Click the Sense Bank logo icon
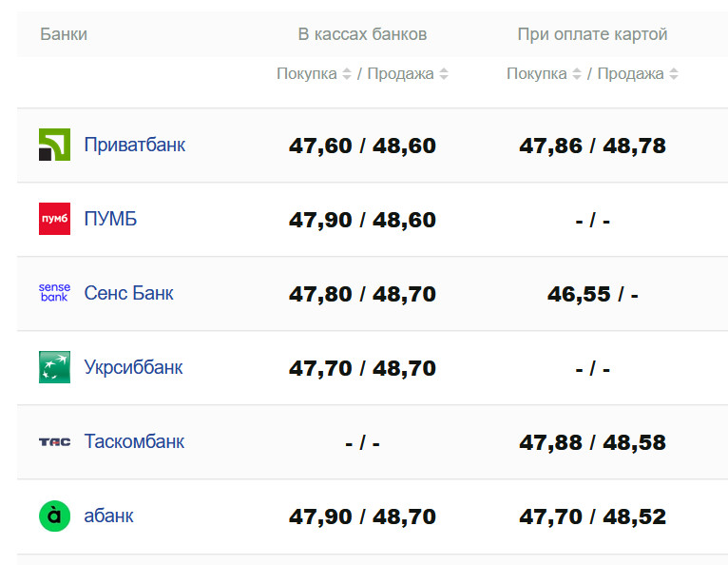 [x=54, y=293]
